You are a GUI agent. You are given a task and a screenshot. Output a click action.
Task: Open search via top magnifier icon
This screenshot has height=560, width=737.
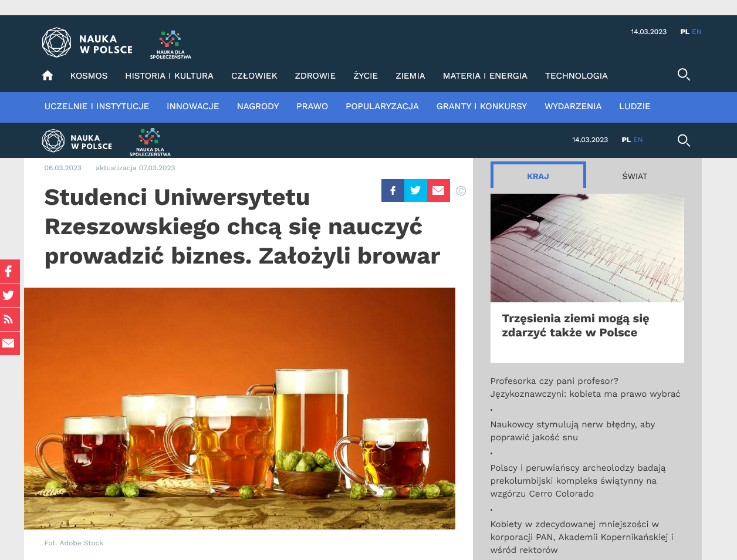pos(684,75)
